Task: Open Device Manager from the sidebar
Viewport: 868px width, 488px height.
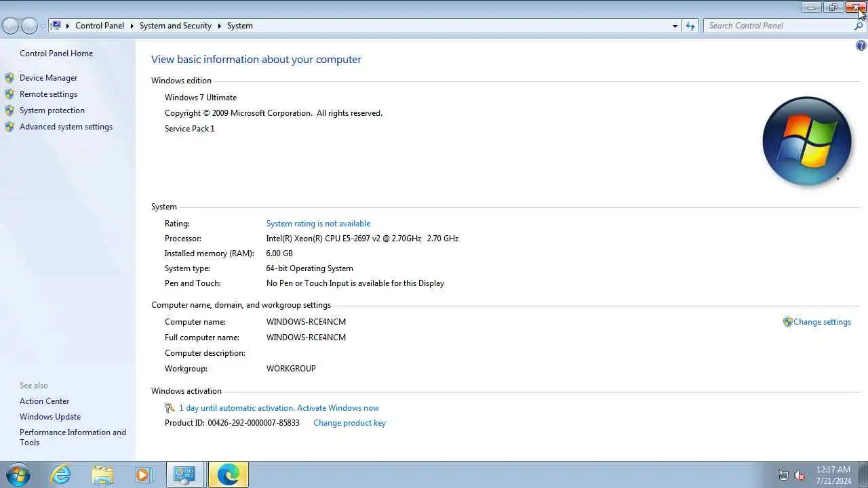Action: click(x=48, y=78)
